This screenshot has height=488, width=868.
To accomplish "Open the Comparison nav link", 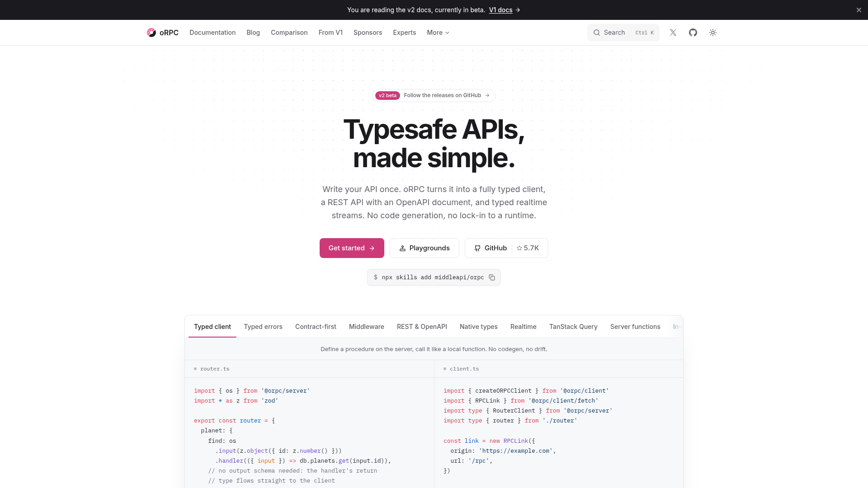I will click(x=289, y=33).
